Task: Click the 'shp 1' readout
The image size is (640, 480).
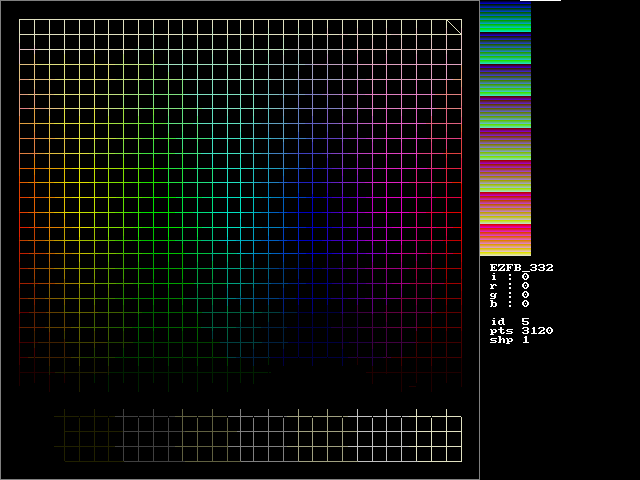Action: (509, 340)
